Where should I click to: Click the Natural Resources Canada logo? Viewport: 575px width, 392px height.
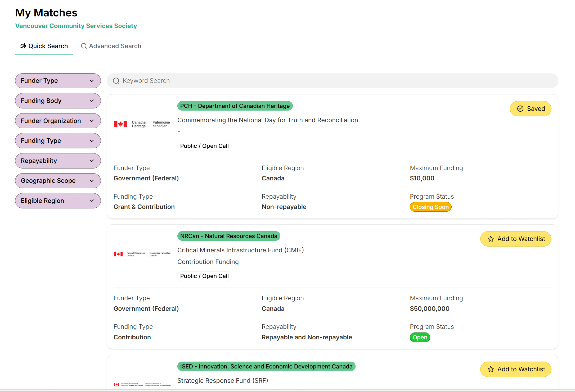(x=142, y=254)
